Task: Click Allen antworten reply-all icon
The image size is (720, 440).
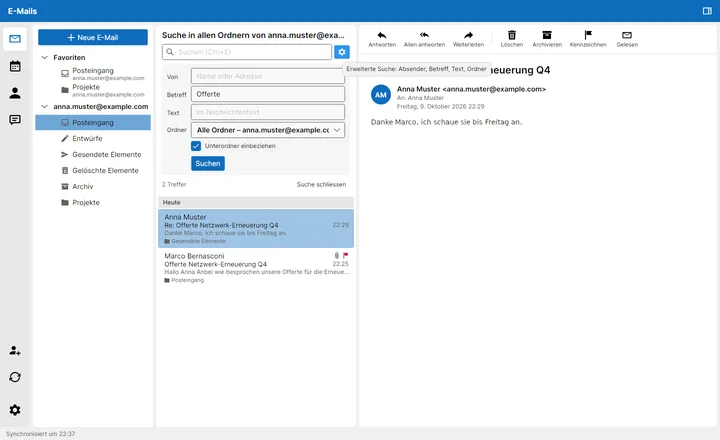Action: click(x=424, y=35)
